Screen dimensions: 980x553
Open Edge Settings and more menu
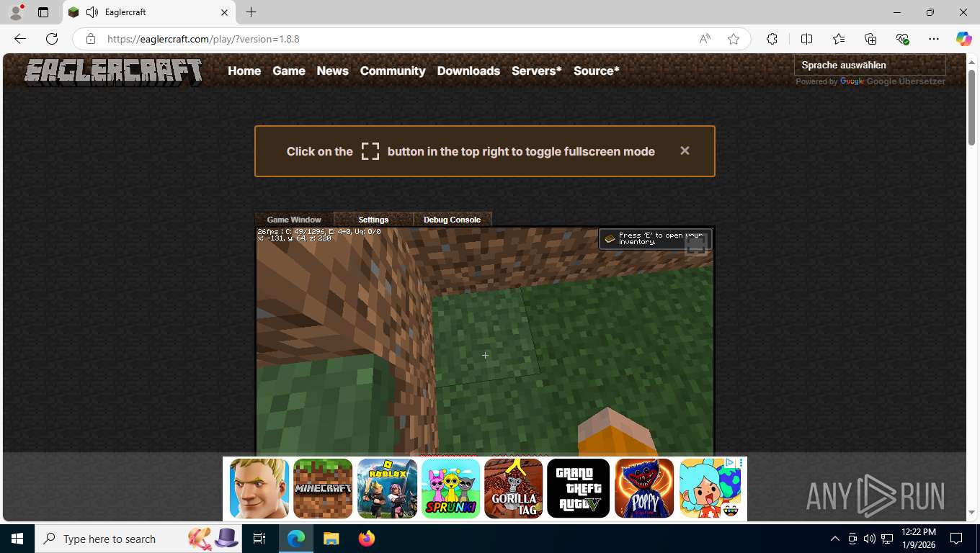[x=934, y=39]
